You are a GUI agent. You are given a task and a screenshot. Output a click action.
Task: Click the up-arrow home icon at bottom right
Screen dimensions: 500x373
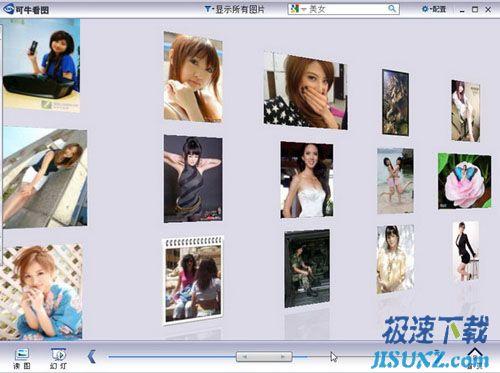point(475,353)
